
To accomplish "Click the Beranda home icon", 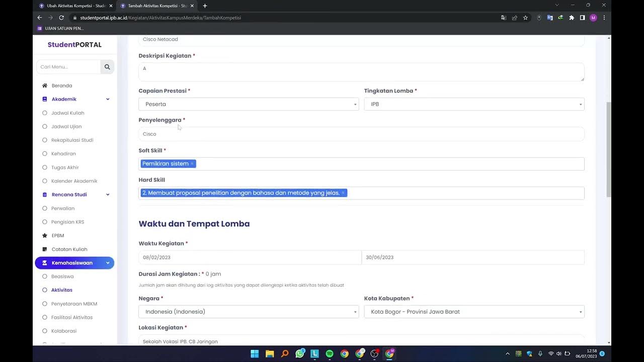I will 45,85.
